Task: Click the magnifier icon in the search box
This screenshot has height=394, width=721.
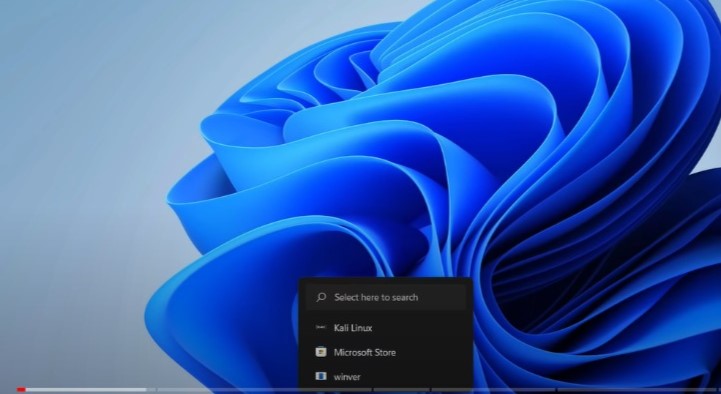Action: (x=321, y=297)
